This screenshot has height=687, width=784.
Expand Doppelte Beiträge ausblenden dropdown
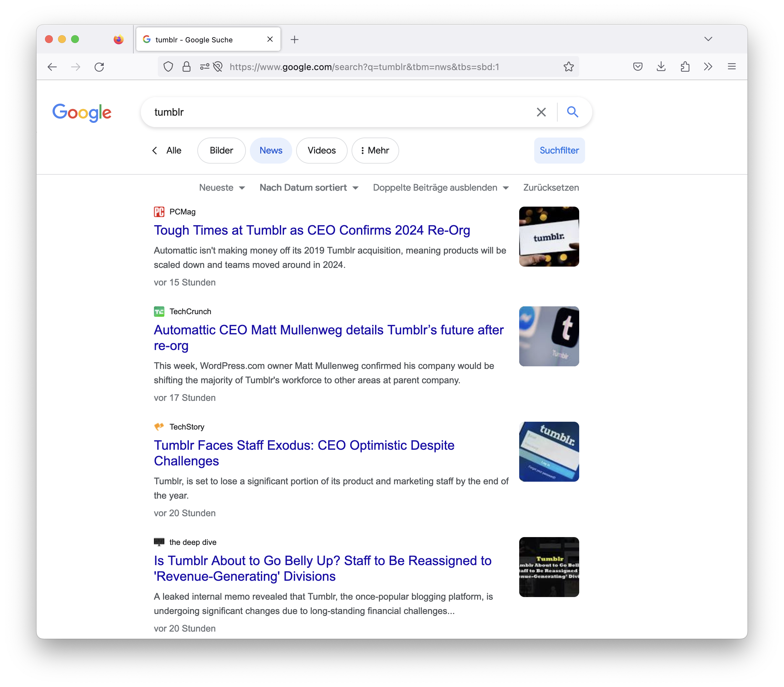(441, 187)
